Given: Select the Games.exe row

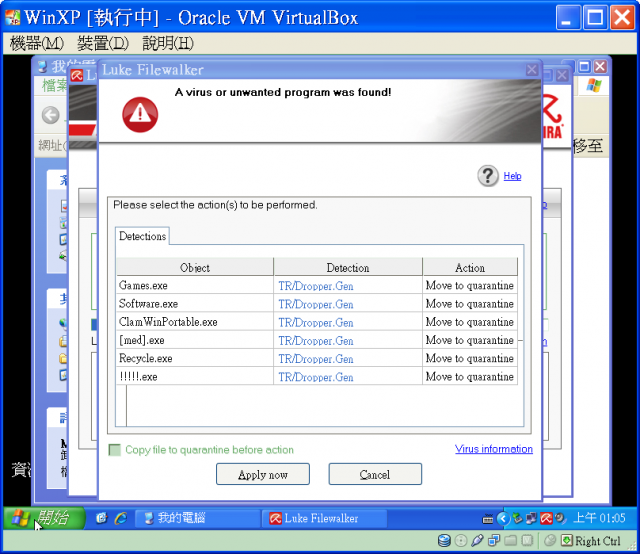Looking at the screenshot, I should [x=317, y=285].
